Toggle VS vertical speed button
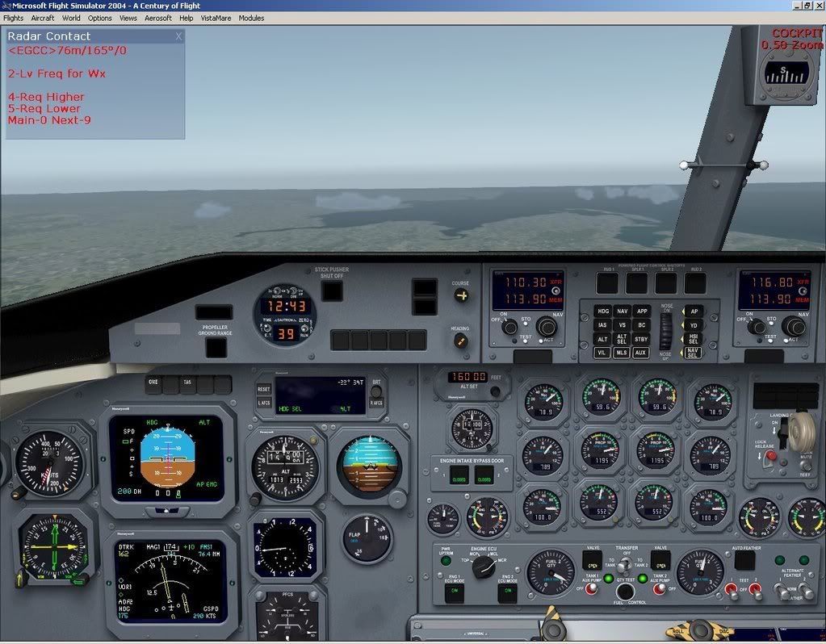The image size is (826, 644). point(623,325)
